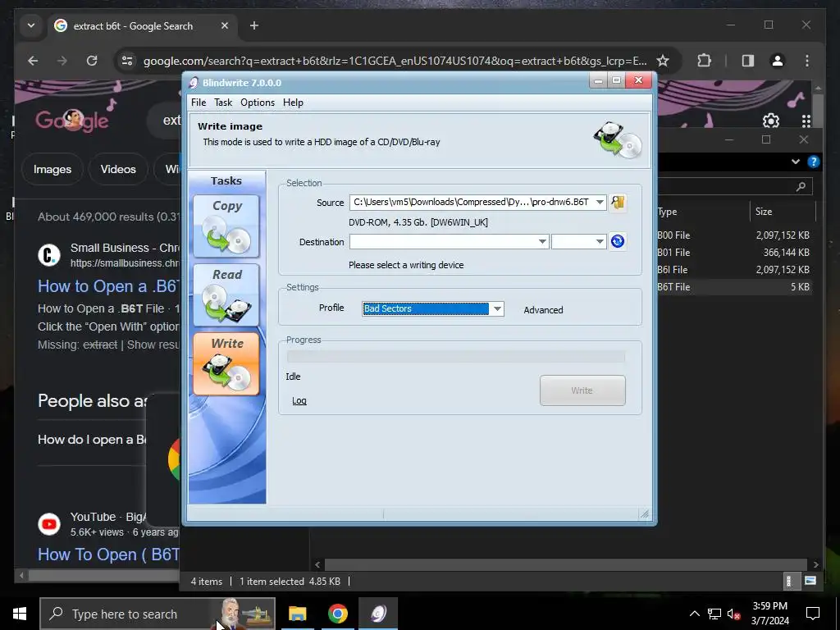Refresh destination drives list icon
840x630 pixels.
618,241
